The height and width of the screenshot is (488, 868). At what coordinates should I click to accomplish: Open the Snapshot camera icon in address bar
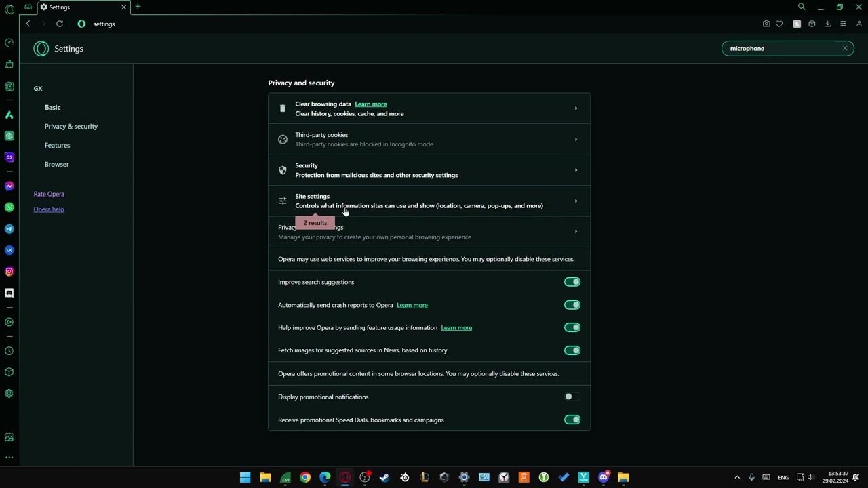click(766, 24)
